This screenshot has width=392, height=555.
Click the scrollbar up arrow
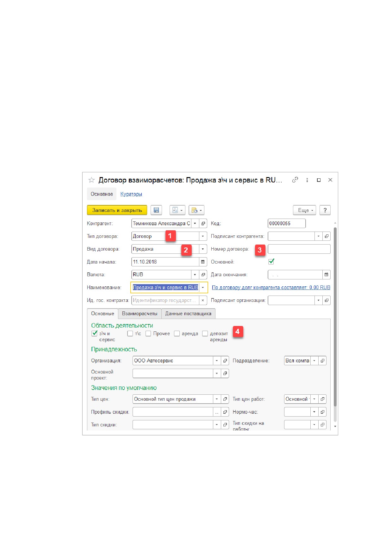coord(335,223)
